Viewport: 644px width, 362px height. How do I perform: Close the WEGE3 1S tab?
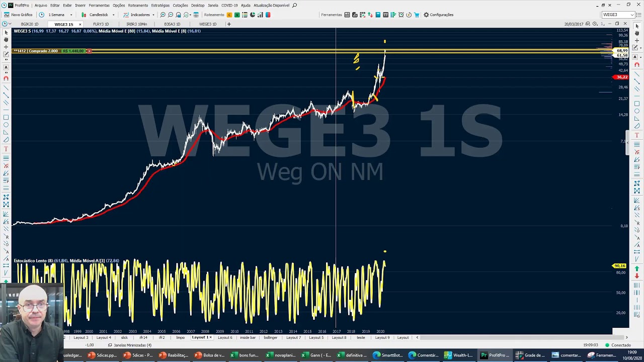[x=79, y=24]
